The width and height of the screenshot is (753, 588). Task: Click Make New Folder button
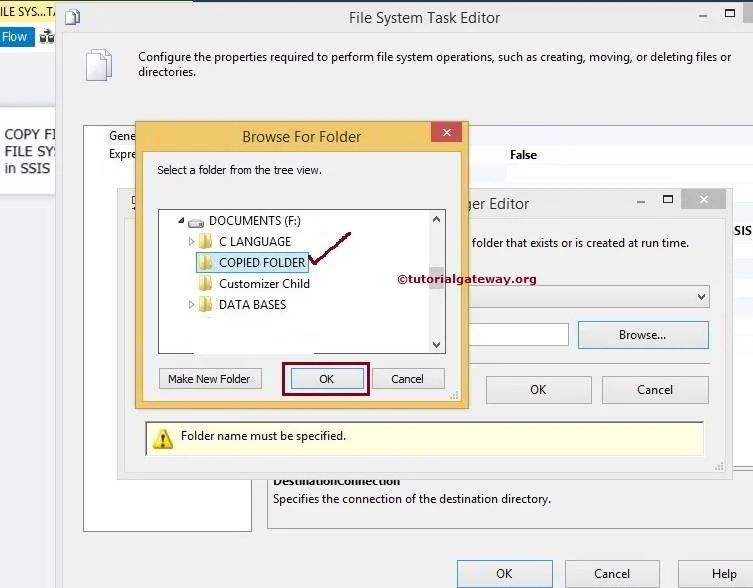[210, 379]
